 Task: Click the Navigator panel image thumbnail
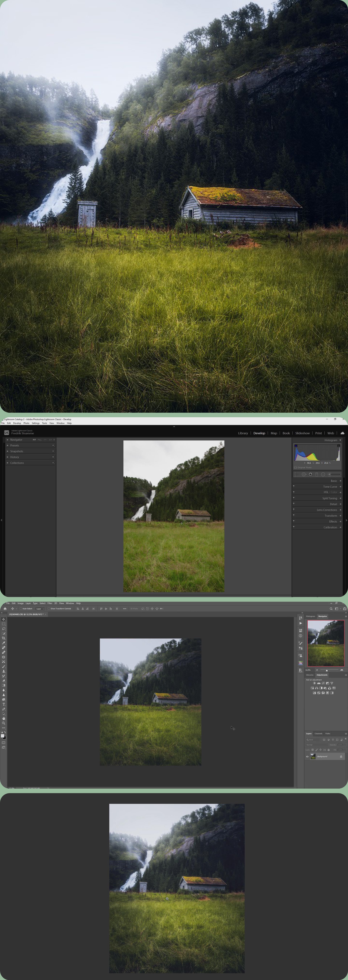326,643
